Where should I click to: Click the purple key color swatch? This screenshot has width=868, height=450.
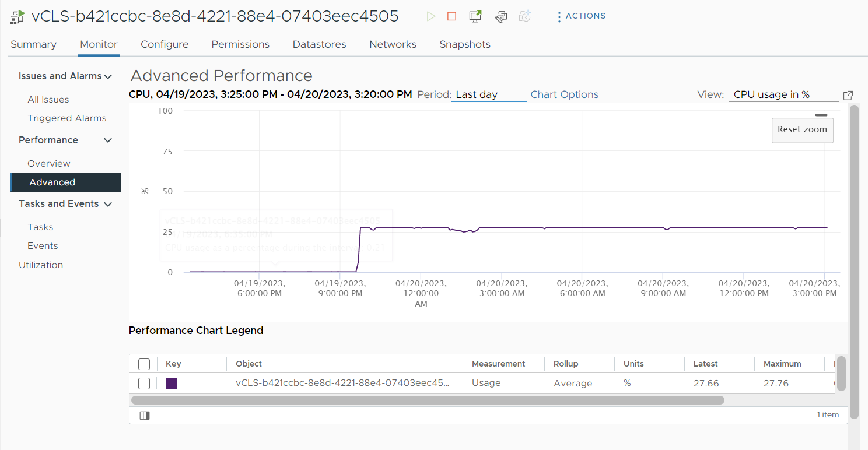[x=171, y=384]
